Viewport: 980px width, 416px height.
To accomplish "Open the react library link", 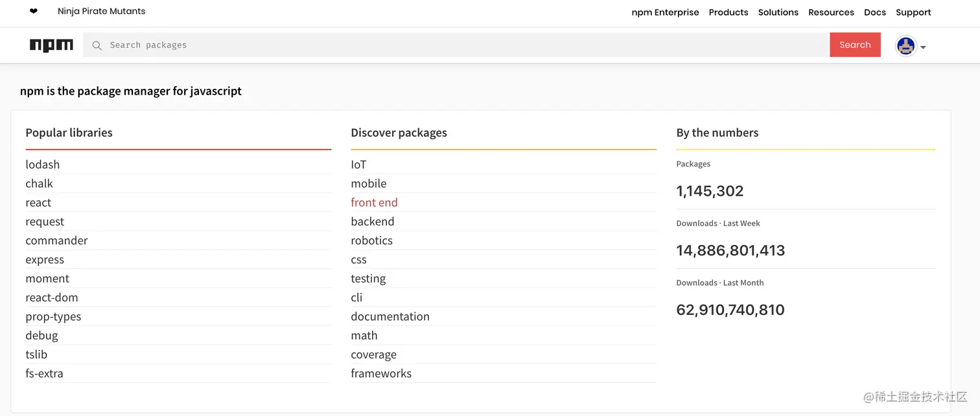I will point(38,203).
